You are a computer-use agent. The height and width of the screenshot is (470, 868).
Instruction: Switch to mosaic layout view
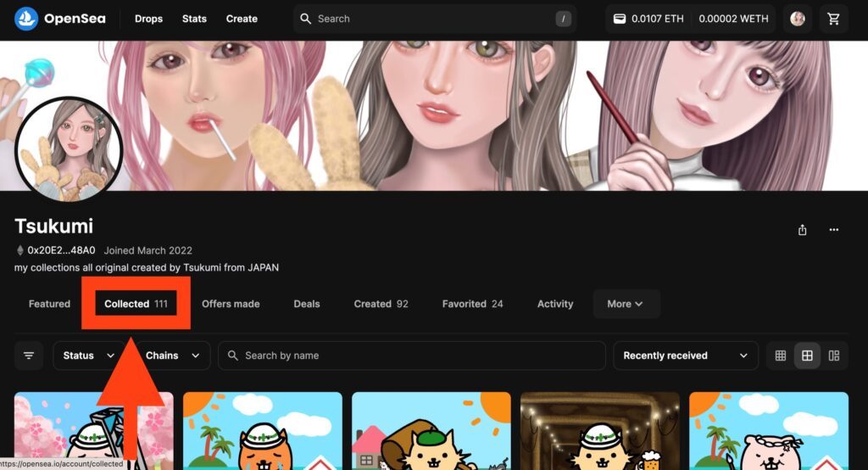pos(834,355)
